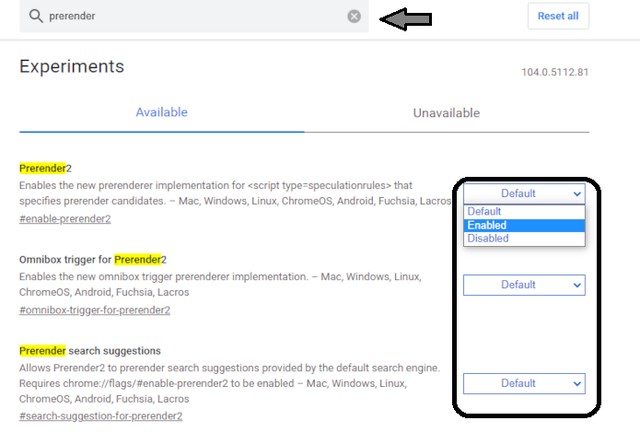Click the Prerender search suggestions title
The height and width of the screenshot is (444, 640).
click(90, 351)
